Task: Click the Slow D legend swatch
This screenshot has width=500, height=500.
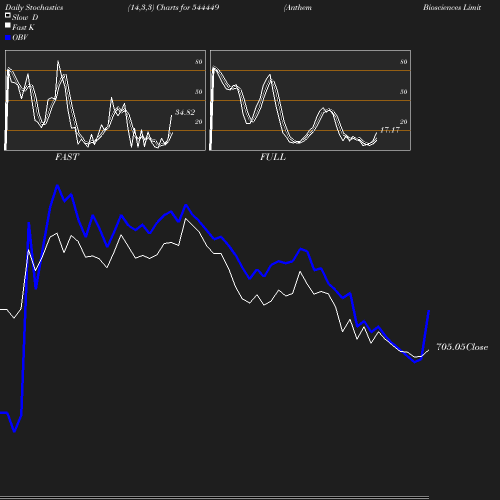Action: 8,15
